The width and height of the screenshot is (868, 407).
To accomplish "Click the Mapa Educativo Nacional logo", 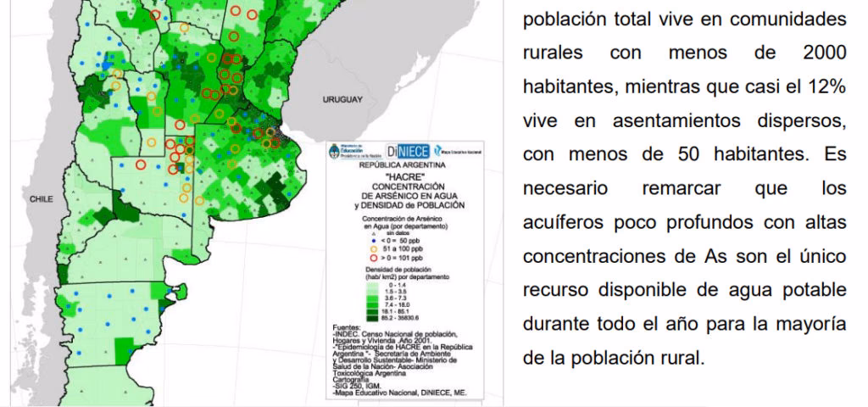I will (x=457, y=151).
